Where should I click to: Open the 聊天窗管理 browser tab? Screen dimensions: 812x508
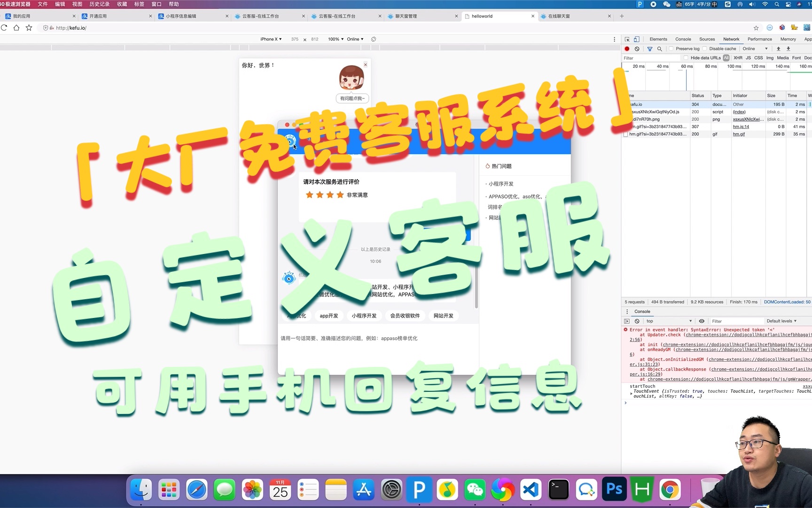coord(422,16)
